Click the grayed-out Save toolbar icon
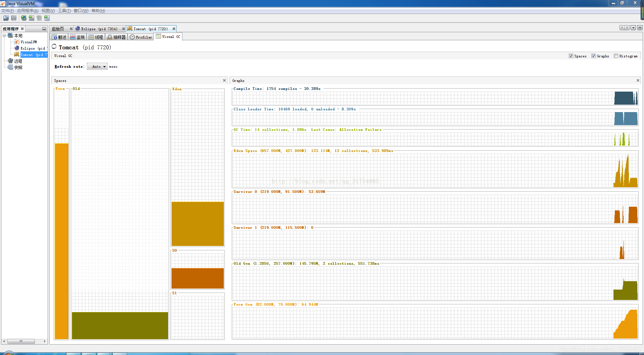The height and width of the screenshot is (355, 644). point(14,18)
